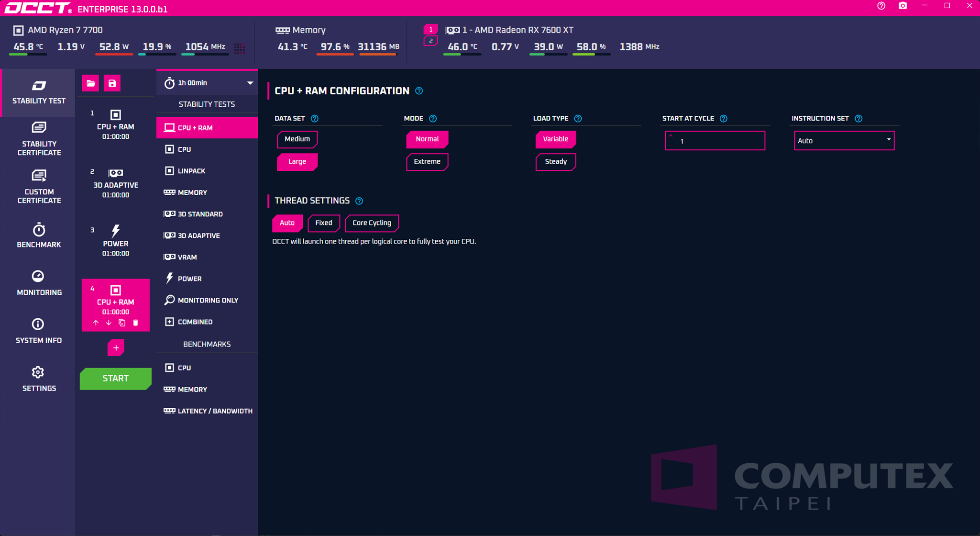Screen dimensions: 980x536
Task: Show Load Type help tooltip icon
Action: [x=578, y=119]
